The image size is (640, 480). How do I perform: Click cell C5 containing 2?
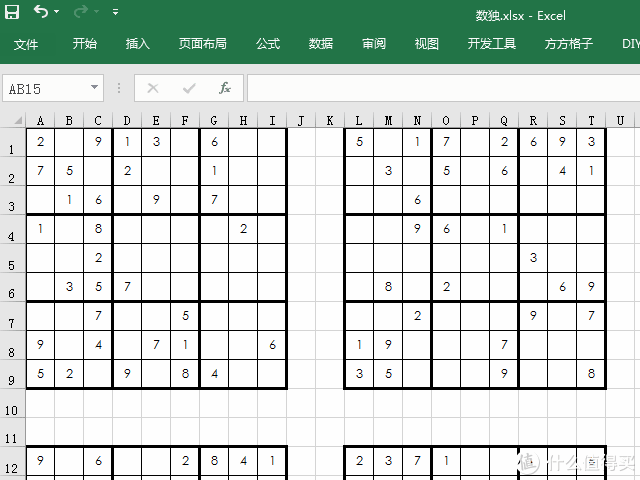coord(98,258)
